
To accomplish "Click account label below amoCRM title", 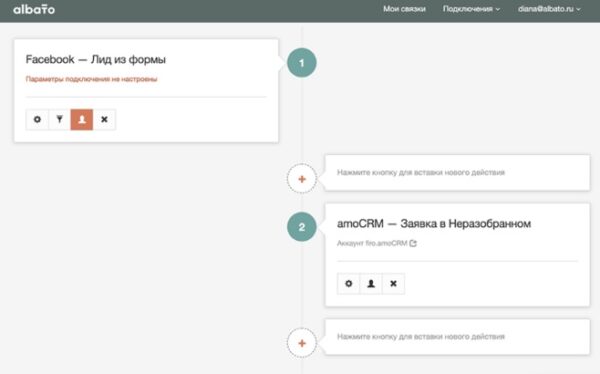I will point(372,243).
